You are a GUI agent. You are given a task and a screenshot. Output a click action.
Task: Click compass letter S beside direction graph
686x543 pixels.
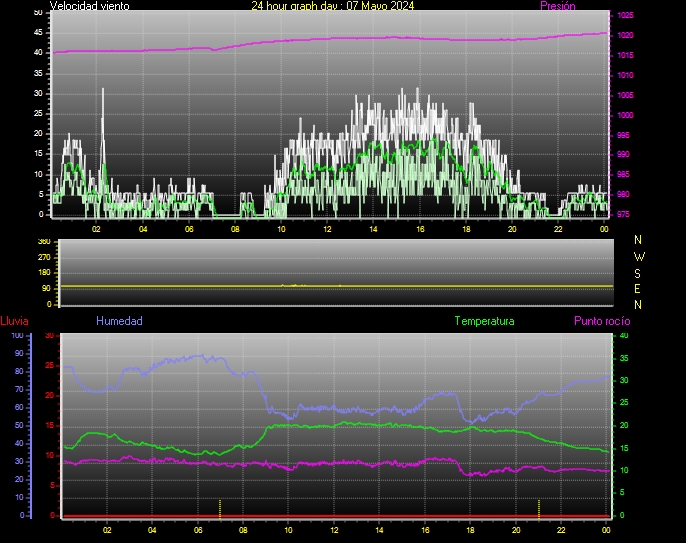point(637,273)
